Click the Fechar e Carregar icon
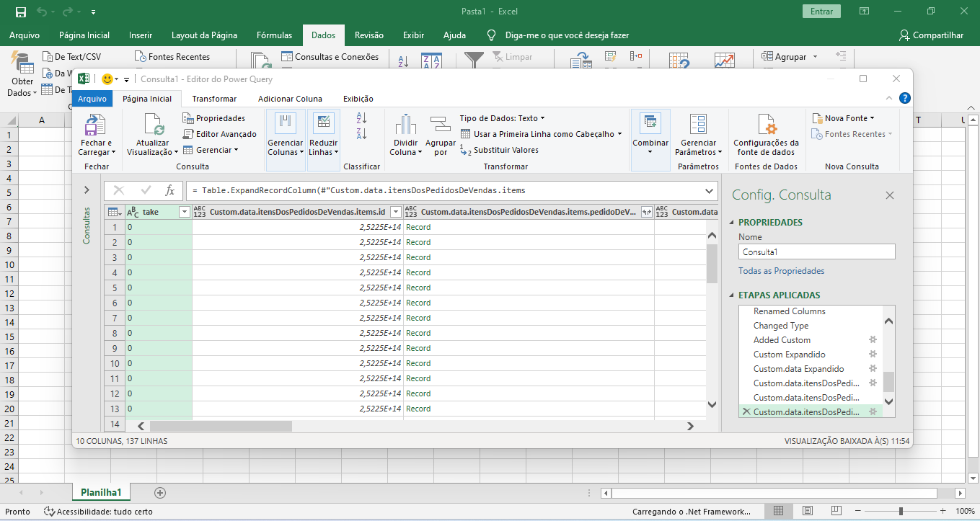 pyautogui.click(x=95, y=125)
